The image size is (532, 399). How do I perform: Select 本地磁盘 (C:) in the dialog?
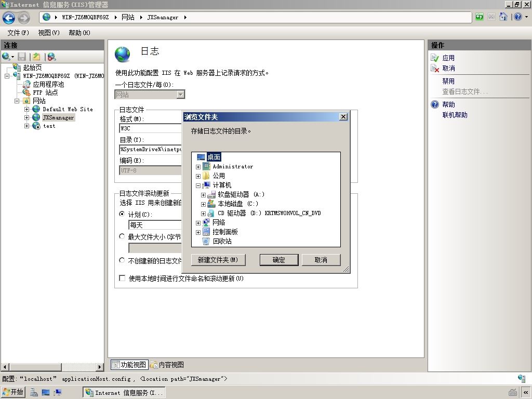tap(238, 204)
